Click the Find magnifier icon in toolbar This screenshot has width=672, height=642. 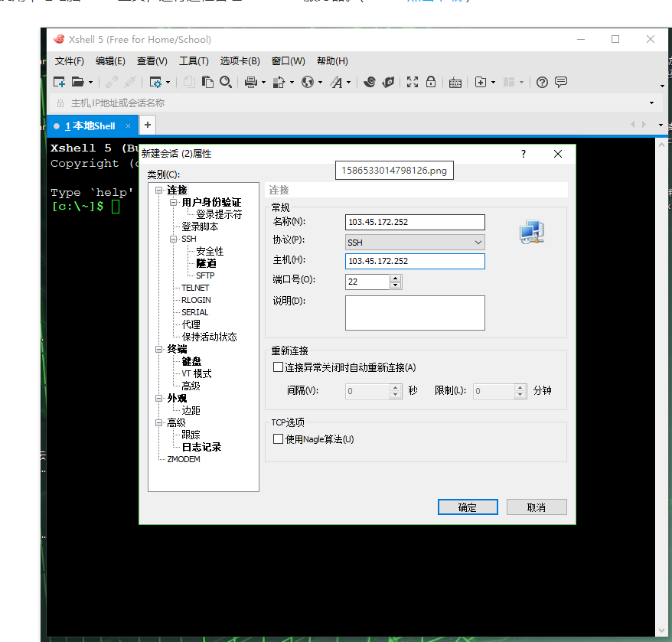pos(226,82)
